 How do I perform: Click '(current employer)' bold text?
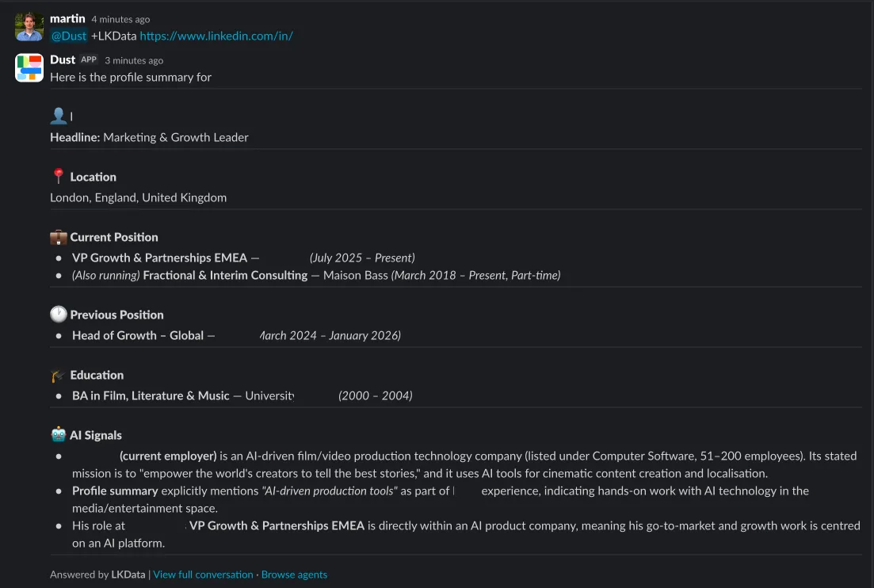coord(168,456)
